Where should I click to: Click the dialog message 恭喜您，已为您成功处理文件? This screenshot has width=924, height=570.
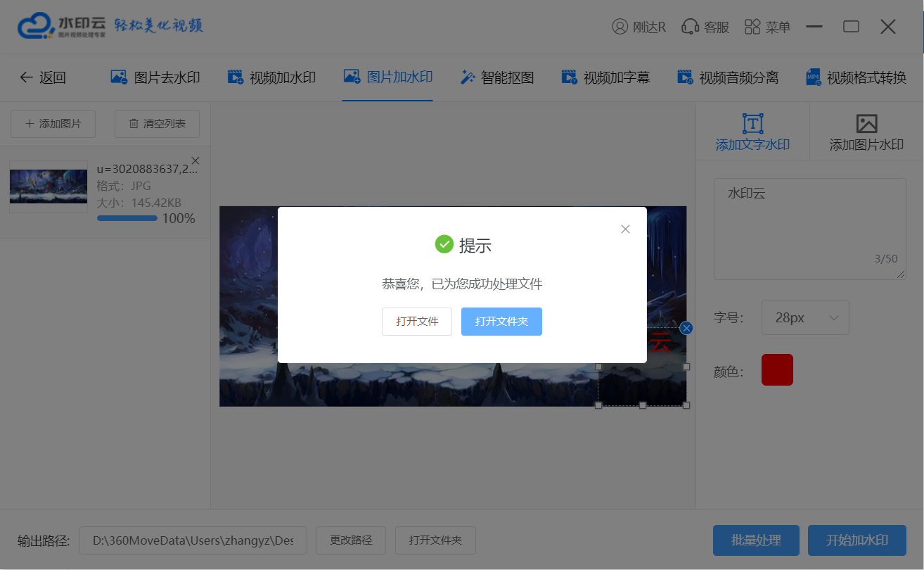pyautogui.click(x=462, y=284)
